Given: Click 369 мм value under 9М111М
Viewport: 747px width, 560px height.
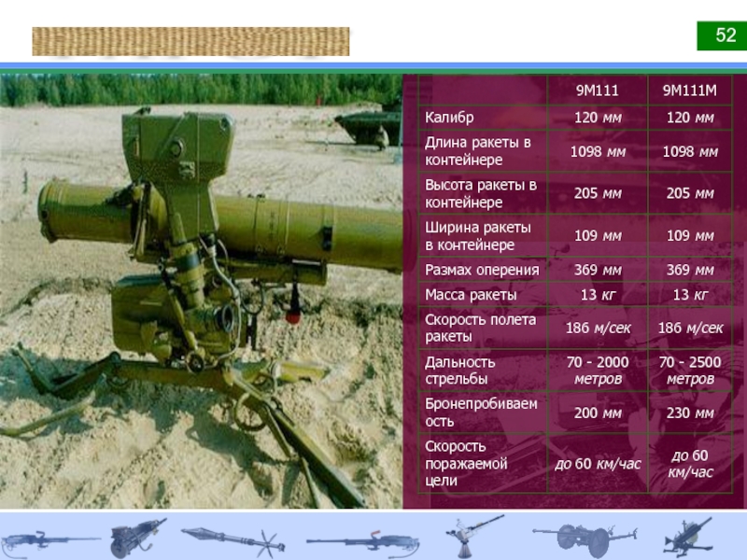Looking at the screenshot, I should pos(690,270).
